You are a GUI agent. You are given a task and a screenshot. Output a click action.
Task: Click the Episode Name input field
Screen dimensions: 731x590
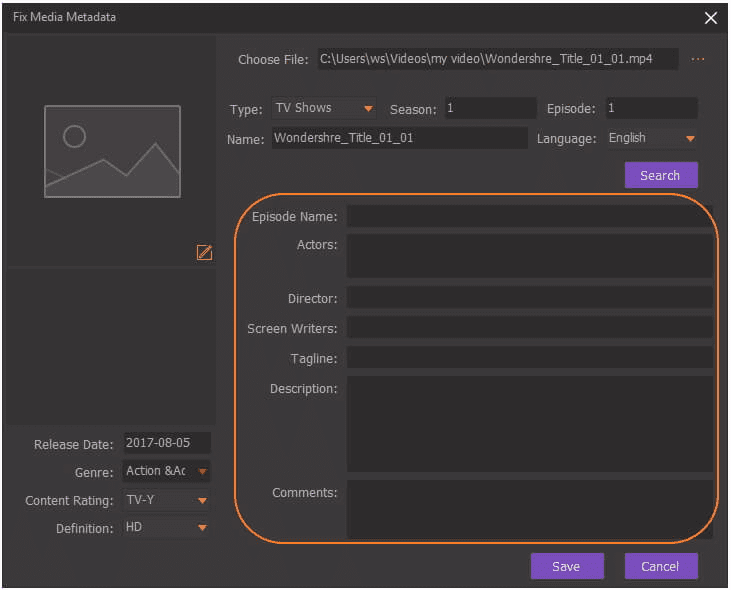[529, 216]
